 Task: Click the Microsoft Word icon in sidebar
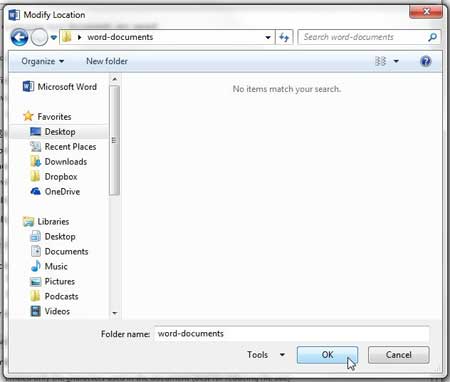coord(28,86)
